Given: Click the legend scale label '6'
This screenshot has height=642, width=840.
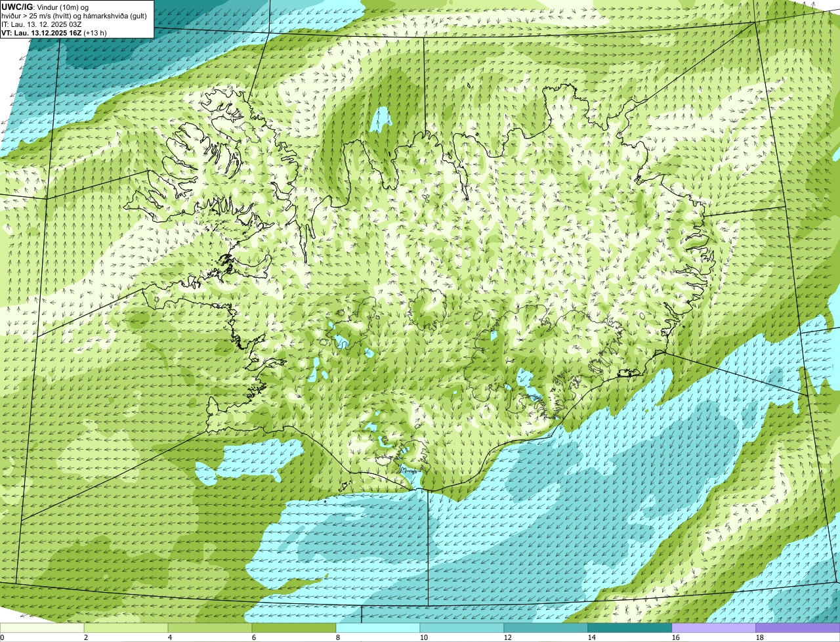Looking at the screenshot, I should tap(254, 637).
